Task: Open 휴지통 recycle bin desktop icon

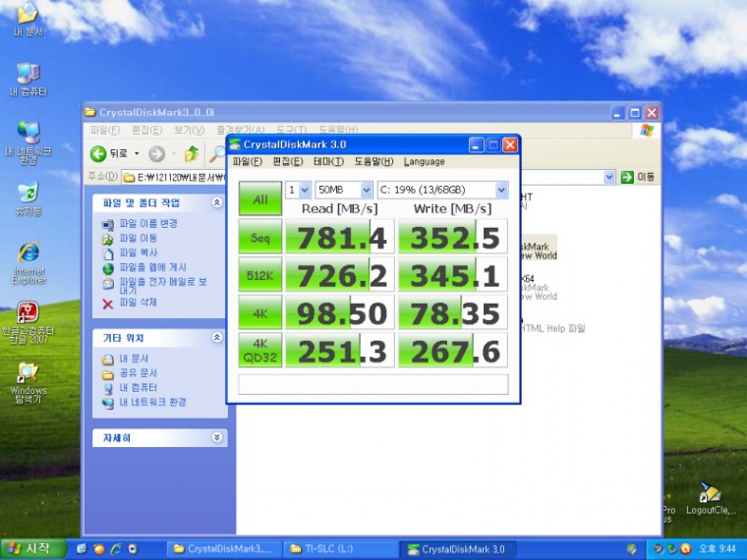Action: [29, 199]
